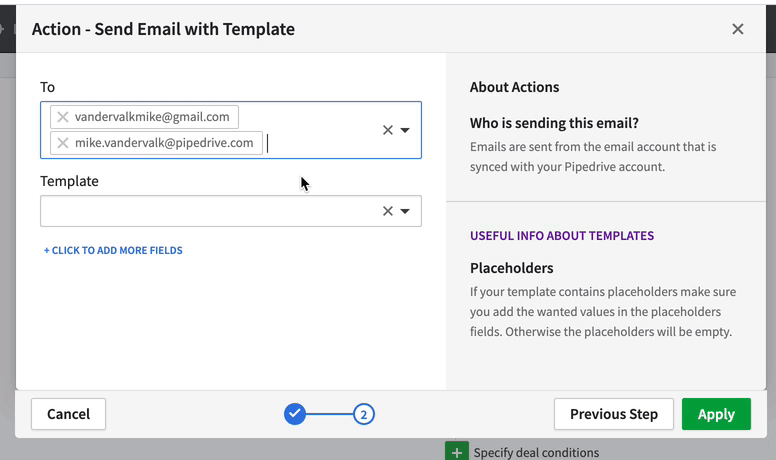The width and height of the screenshot is (776, 460).
Task: Select completed step one checkmark
Action: click(x=295, y=414)
